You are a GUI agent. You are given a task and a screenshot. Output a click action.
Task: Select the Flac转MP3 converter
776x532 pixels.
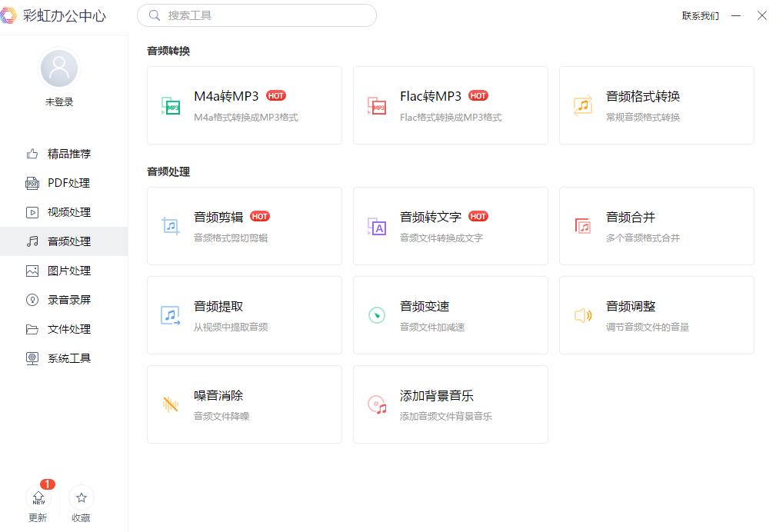pos(450,105)
